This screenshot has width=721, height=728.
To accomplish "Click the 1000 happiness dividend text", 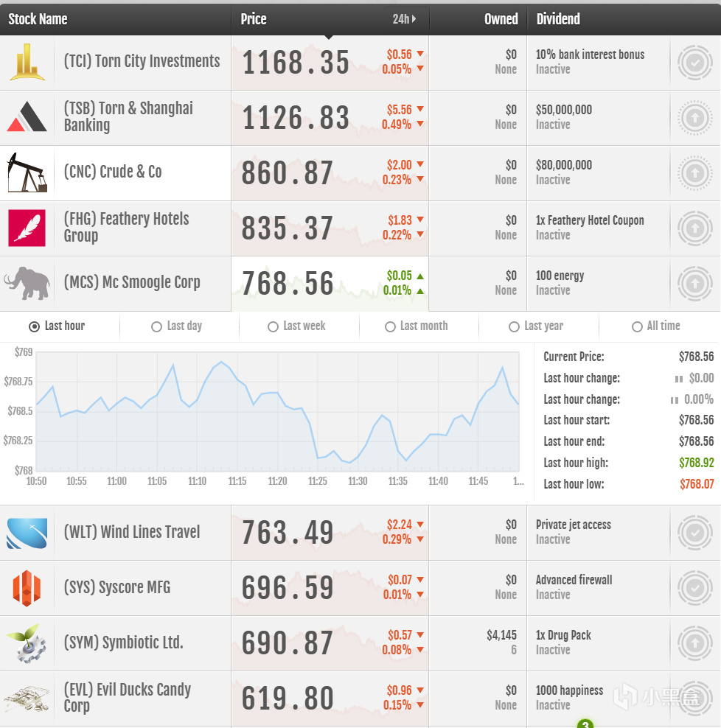I will (x=570, y=690).
